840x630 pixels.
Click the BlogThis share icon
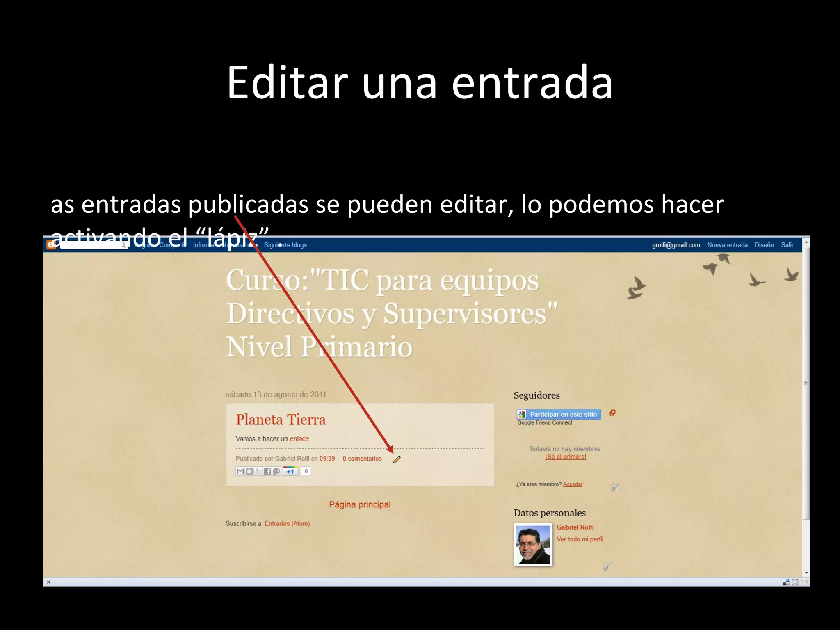point(249,471)
